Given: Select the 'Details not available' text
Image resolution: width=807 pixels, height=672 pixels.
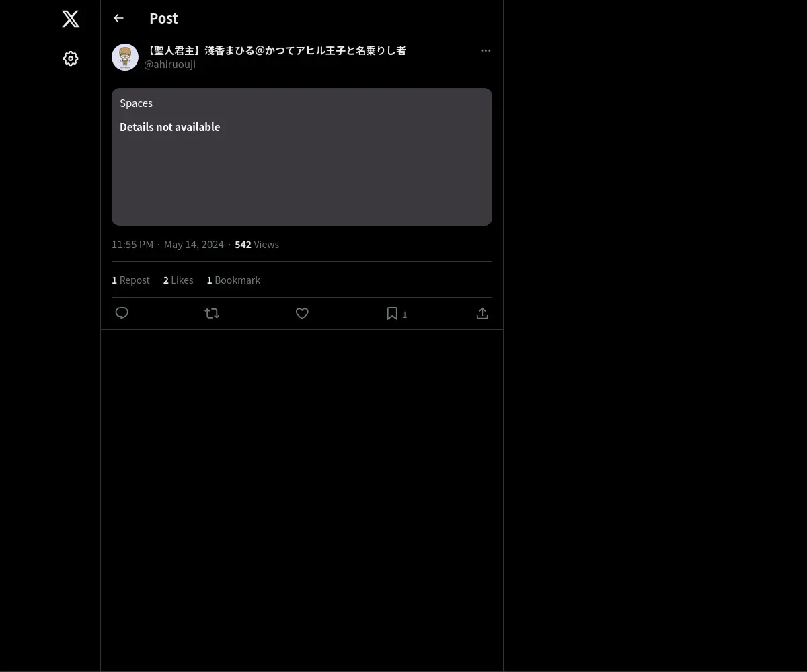Looking at the screenshot, I should 169,127.
